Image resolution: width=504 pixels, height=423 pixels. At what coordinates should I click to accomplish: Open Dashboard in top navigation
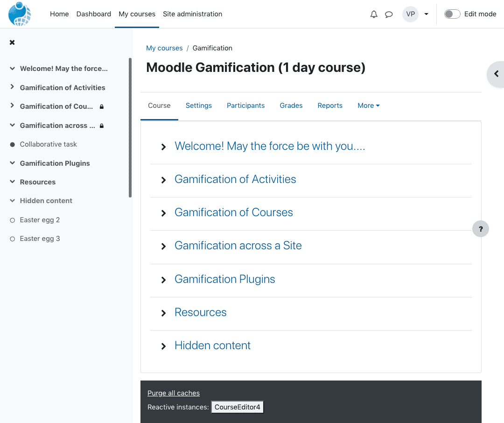coord(93,14)
